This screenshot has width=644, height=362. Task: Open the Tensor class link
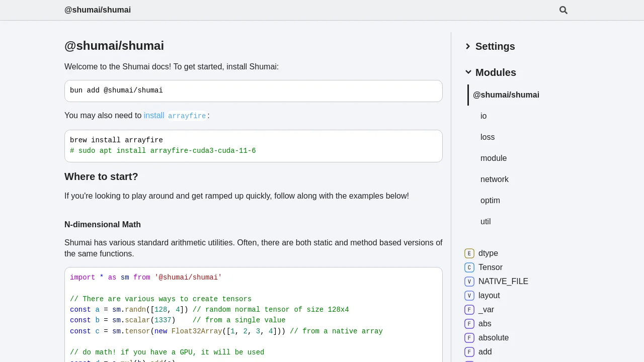491,267
